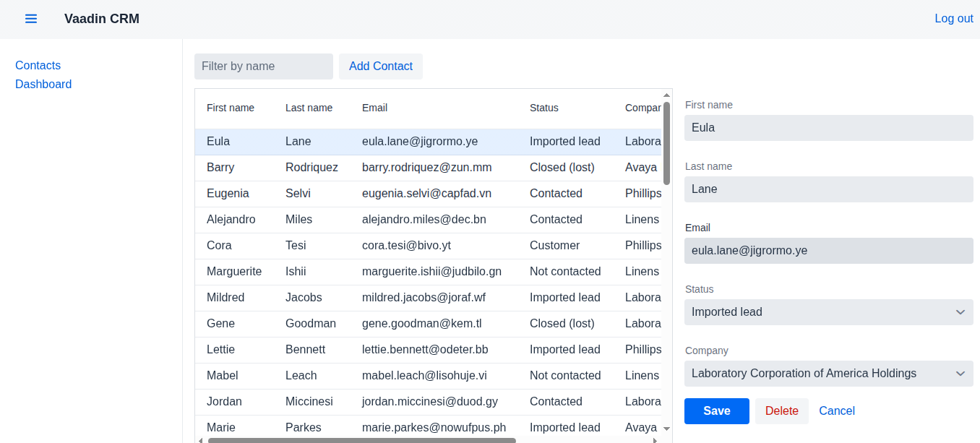The image size is (980, 443).
Task: Click the grid's horizontal scrollbar thumb
Action: pos(361,440)
